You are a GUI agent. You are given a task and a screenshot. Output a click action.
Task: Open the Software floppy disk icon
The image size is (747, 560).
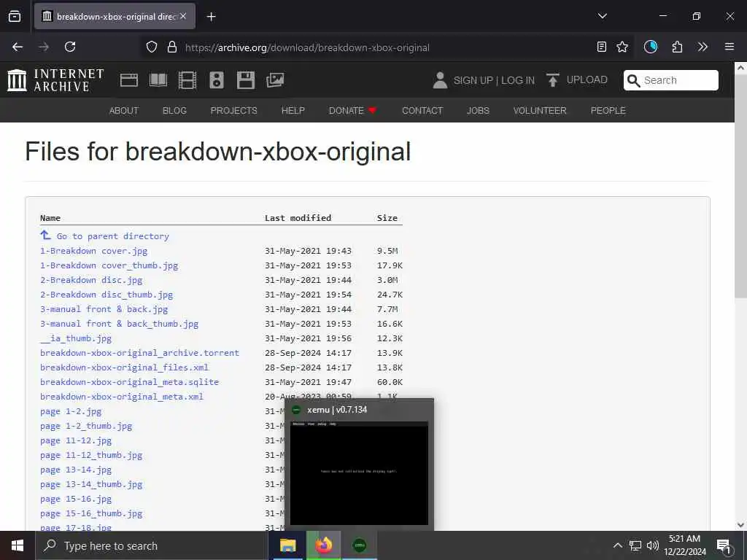pyautogui.click(x=246, y=80)
